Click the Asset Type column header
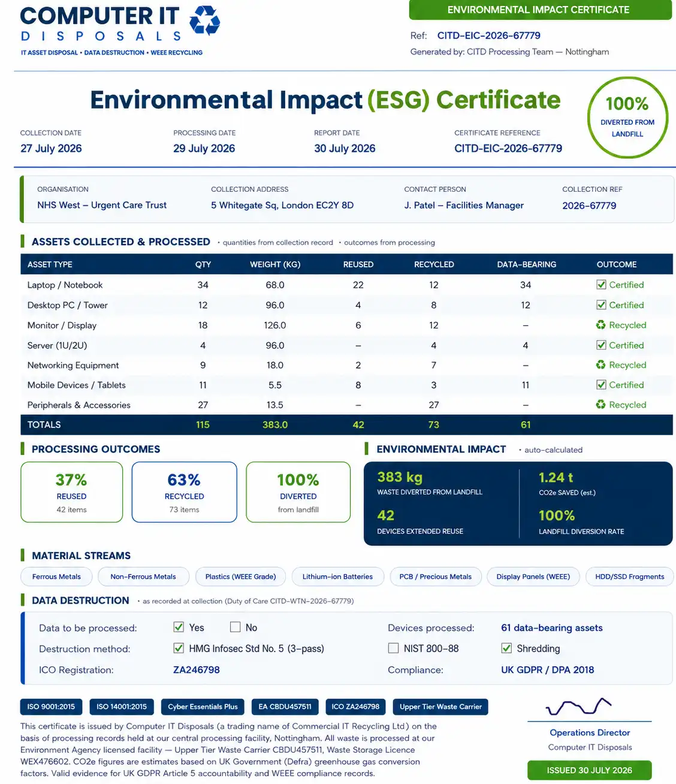 pyautogui.click(x=50, y=264)
